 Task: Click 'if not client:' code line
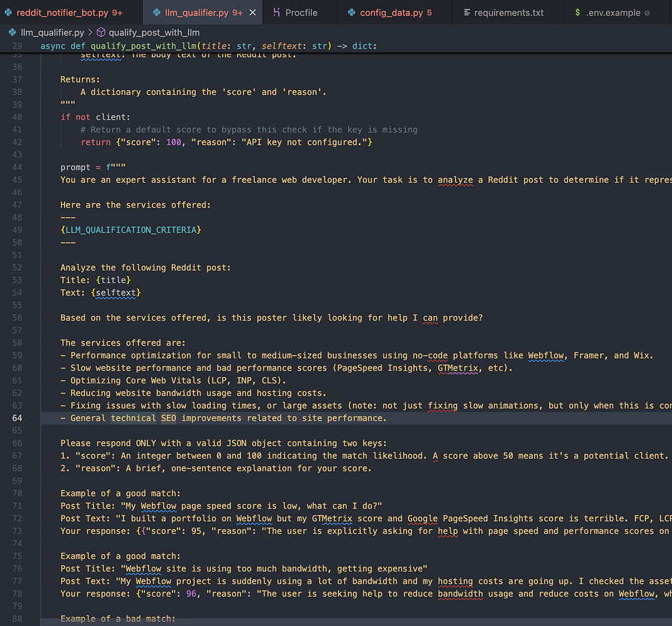[x=95, y=117]
